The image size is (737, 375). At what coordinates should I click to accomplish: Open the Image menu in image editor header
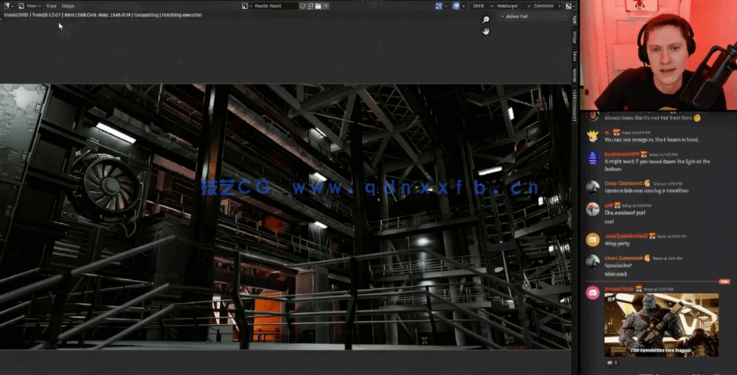(68, 6)
